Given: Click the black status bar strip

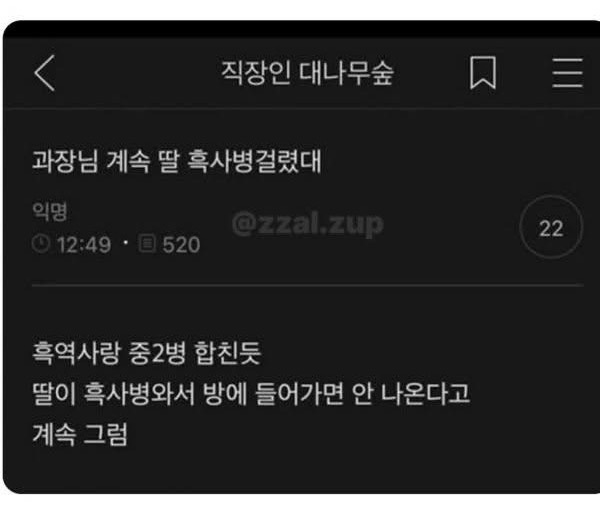Looking at the screenshot, I should point(302,29).
